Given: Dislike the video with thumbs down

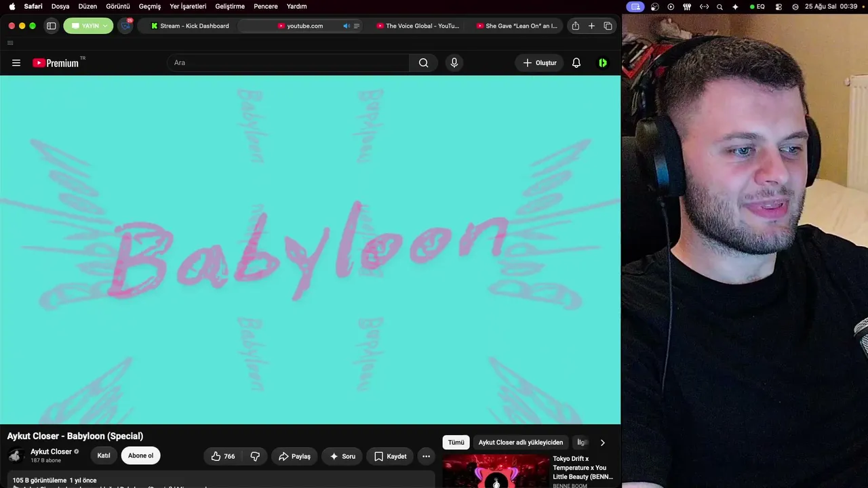Looking at the screenshot, I should [x=255, y=456].
